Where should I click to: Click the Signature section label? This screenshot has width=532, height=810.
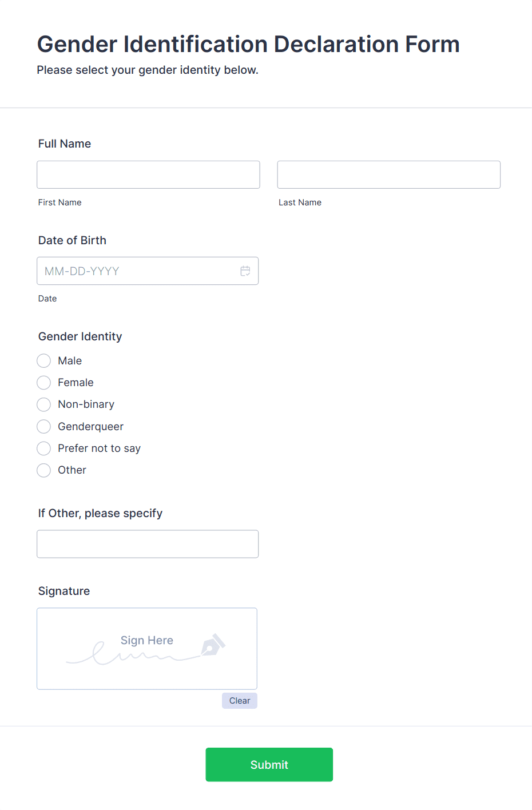63,591
